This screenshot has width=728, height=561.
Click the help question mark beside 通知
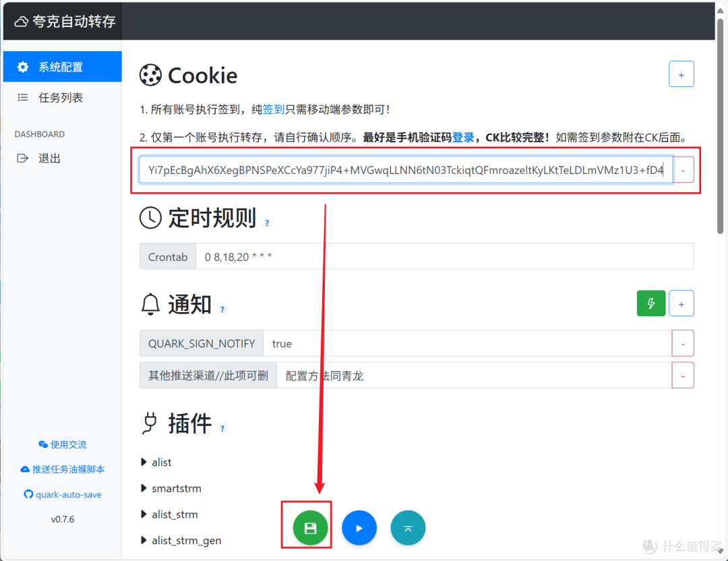pos(222,309)
